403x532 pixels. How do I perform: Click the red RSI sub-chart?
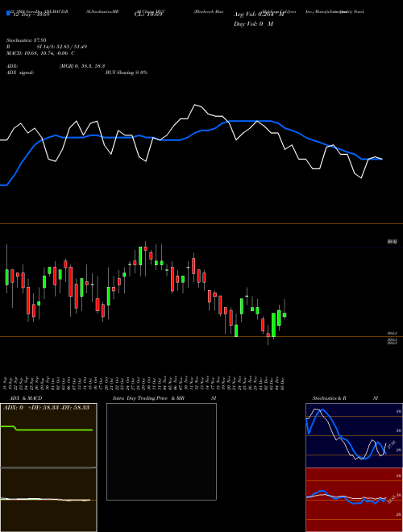pyautogui.click(x=354, y=500)
